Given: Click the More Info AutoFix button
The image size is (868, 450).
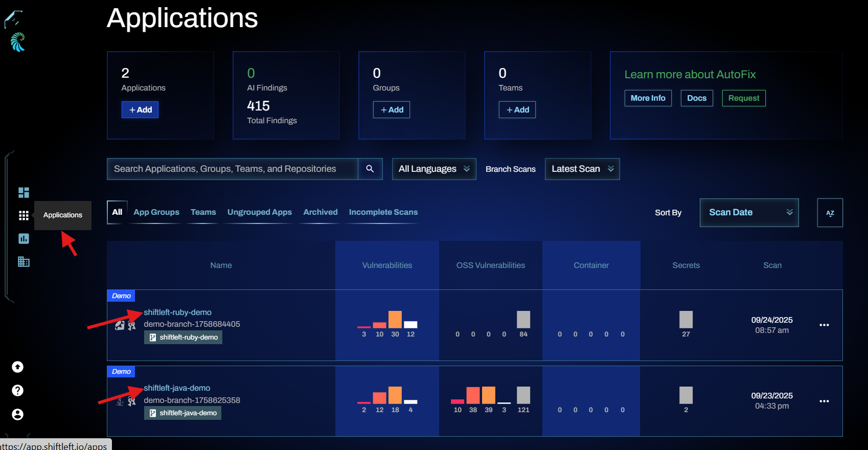Looking at the screenshot, I should pos(648,98).
